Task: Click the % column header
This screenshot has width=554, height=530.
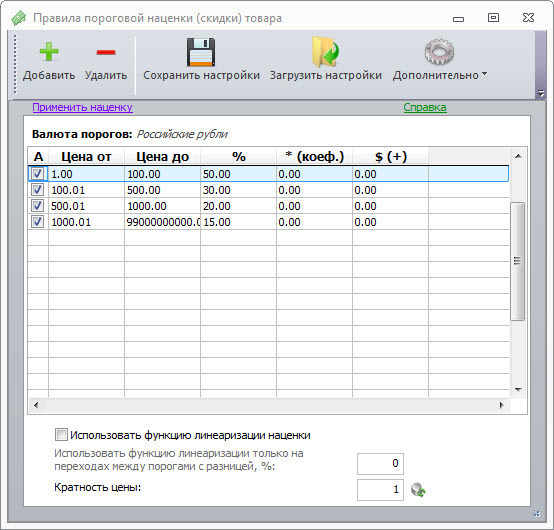Action: 238,157
